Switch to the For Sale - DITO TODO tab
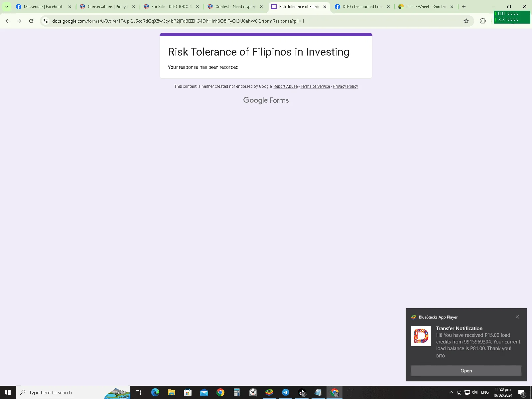This screenshot has width=532, height=399. [x=171, y=7]
